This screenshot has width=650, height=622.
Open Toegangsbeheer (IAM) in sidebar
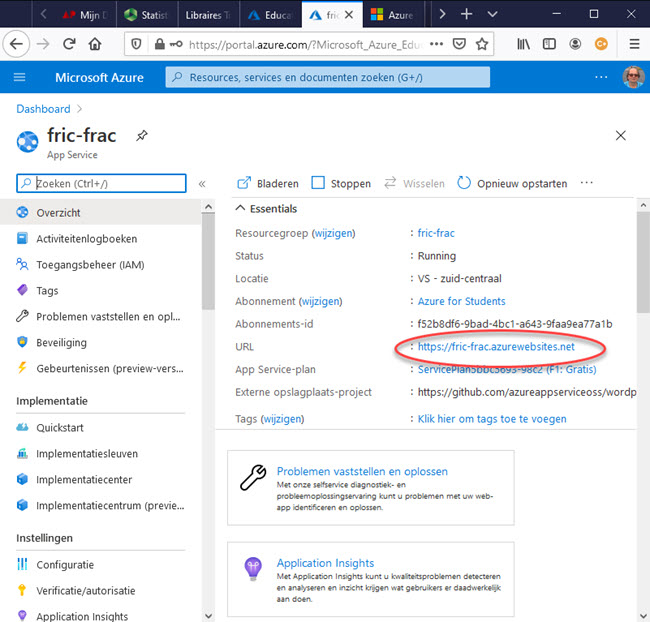(x=91, y=265)
